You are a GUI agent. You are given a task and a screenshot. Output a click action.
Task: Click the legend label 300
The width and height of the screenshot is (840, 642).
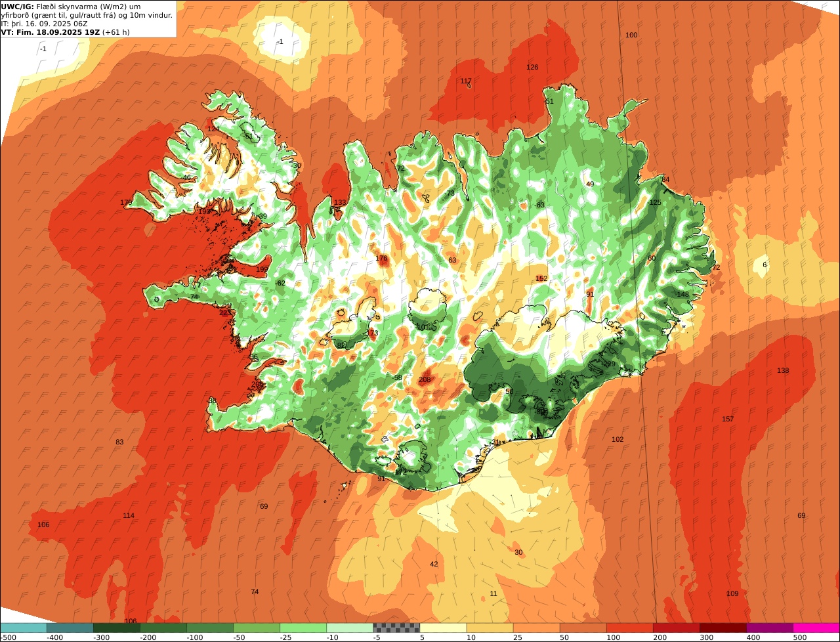click(x=706, y=637)
